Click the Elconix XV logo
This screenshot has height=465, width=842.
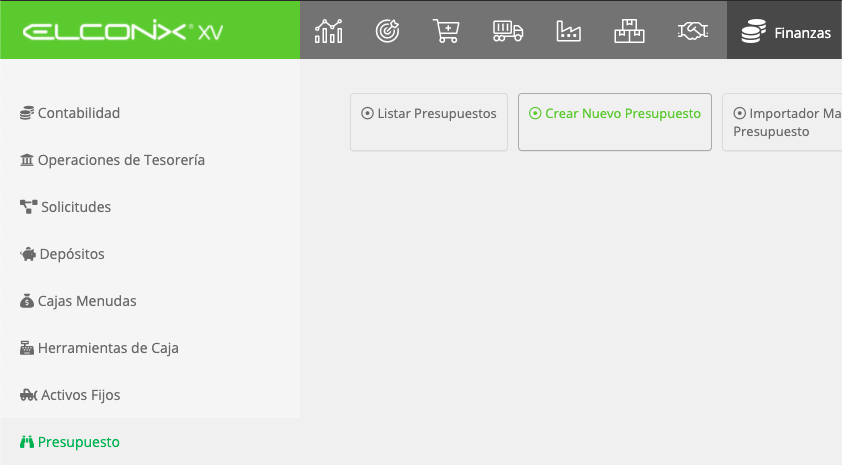click(123, 31)
